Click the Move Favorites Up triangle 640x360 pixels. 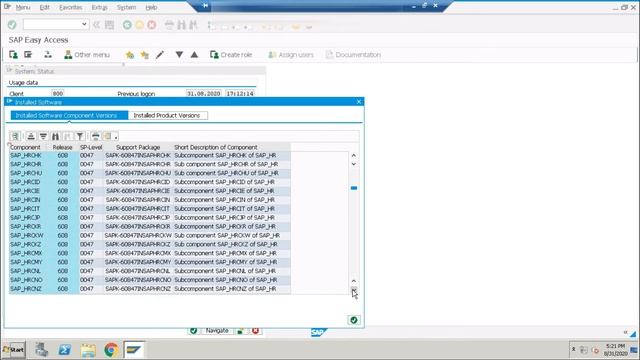[x=194, y=54]
